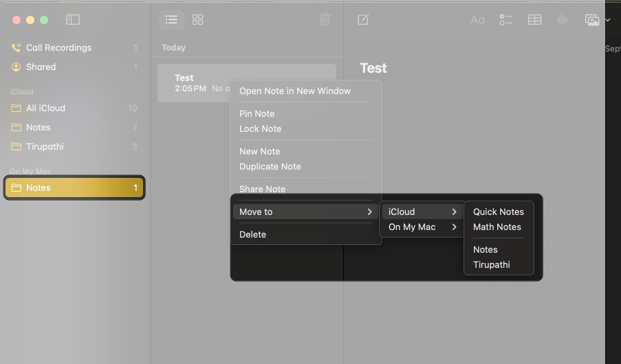Insert a table using toolbar icon
The width and height of the screenshot is (621, 364).
click(x=534, y=20)
